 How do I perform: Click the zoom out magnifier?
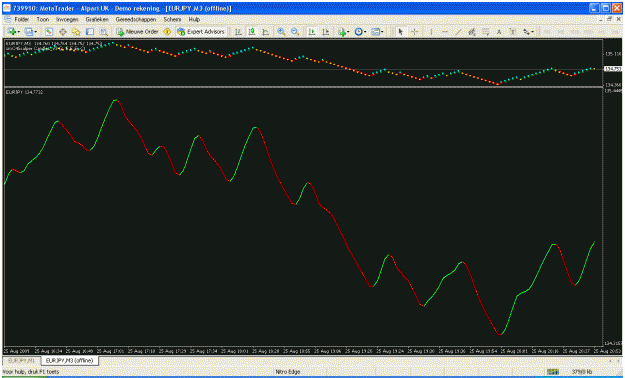tap(295, 32)
